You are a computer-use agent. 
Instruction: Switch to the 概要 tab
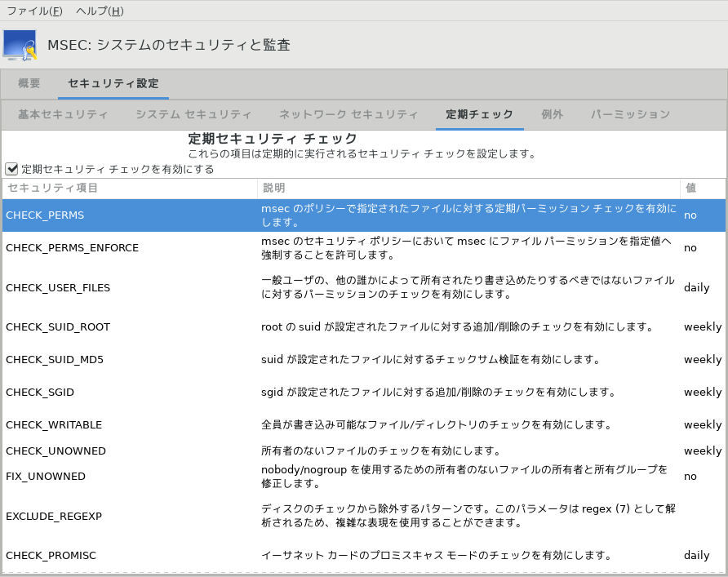(x=29, y=83)
